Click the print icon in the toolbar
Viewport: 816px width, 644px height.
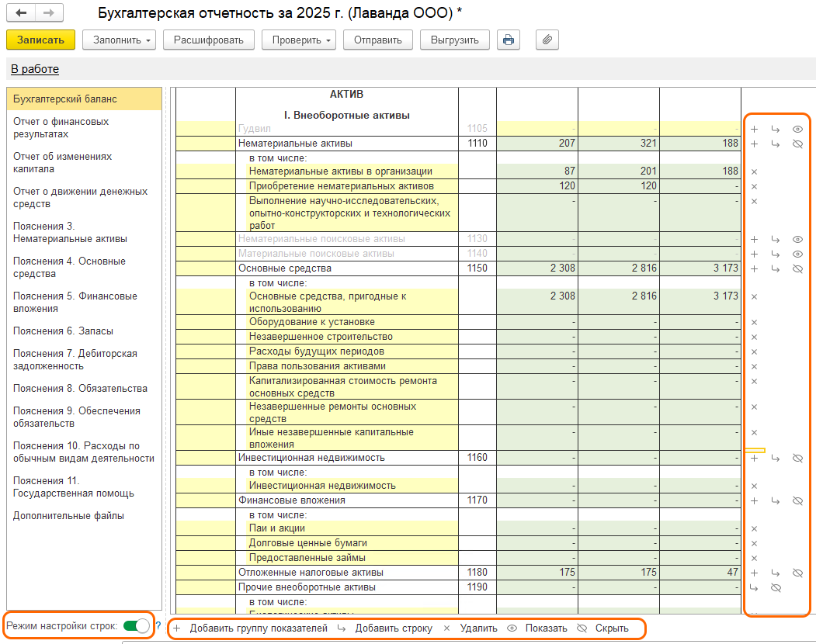click(509, 40)
